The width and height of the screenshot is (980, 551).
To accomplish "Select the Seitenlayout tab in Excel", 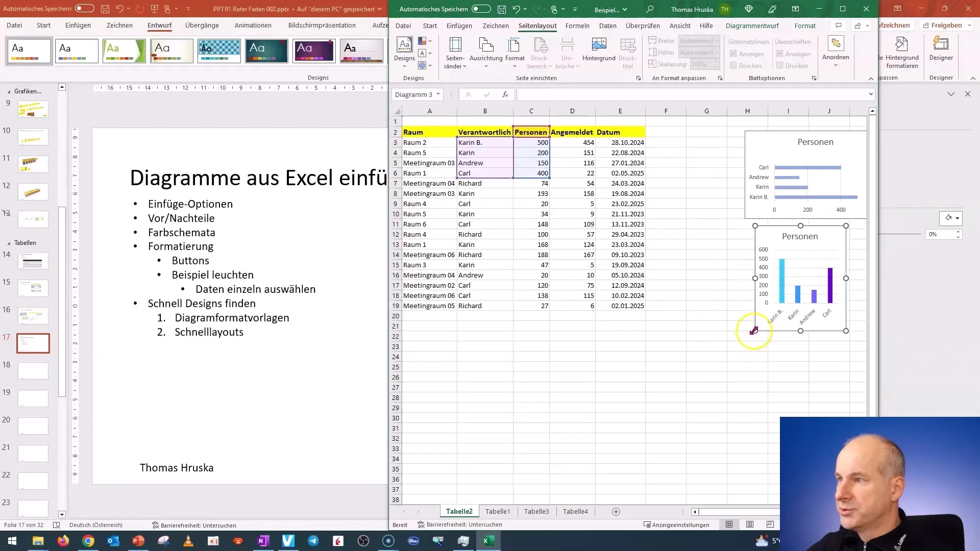I will click(537, 25).
